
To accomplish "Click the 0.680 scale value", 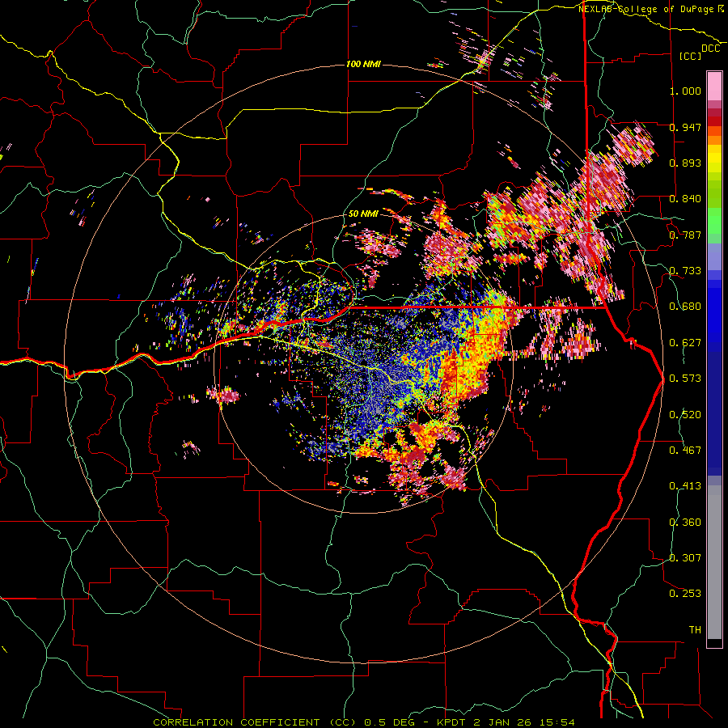I will pyautogui.click(x=685, y=307).
